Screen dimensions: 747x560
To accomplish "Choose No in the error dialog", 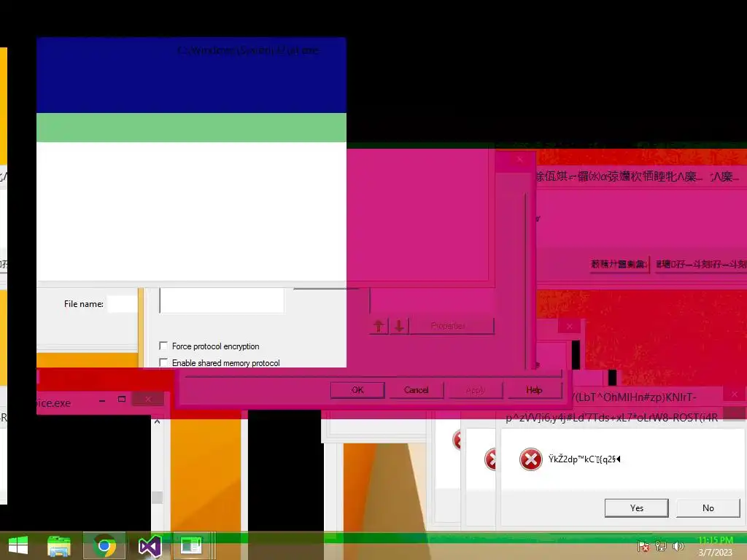I will (x=708, y=508).
